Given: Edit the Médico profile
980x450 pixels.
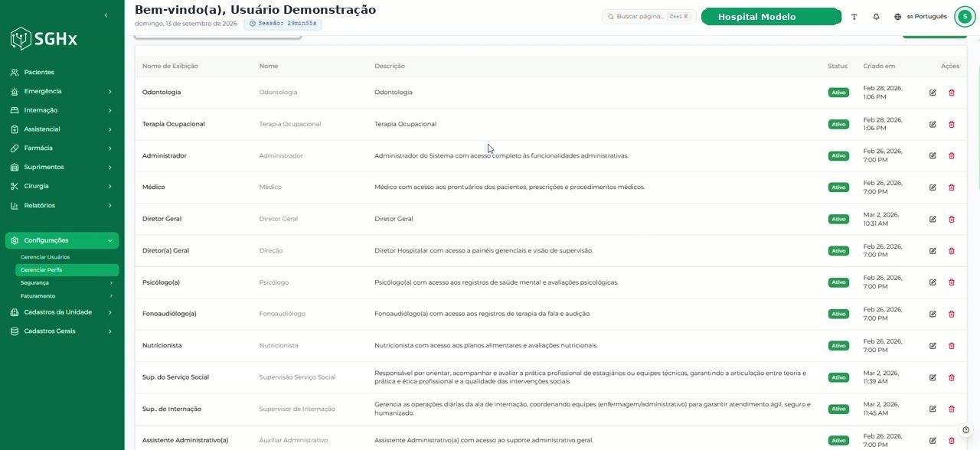Looking at the screenshot, I should point(933,187).
